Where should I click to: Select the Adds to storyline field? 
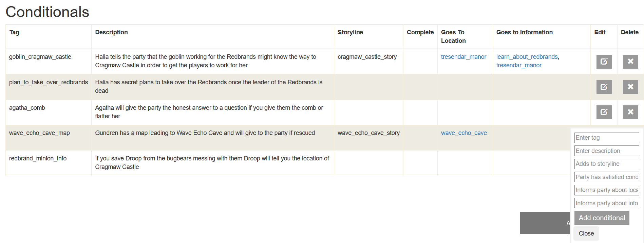click(x=607, y=164)
